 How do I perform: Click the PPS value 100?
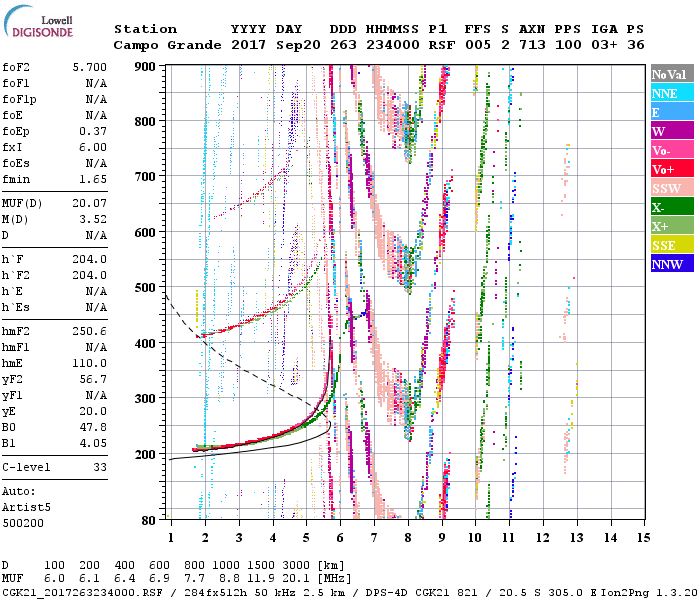568,45
